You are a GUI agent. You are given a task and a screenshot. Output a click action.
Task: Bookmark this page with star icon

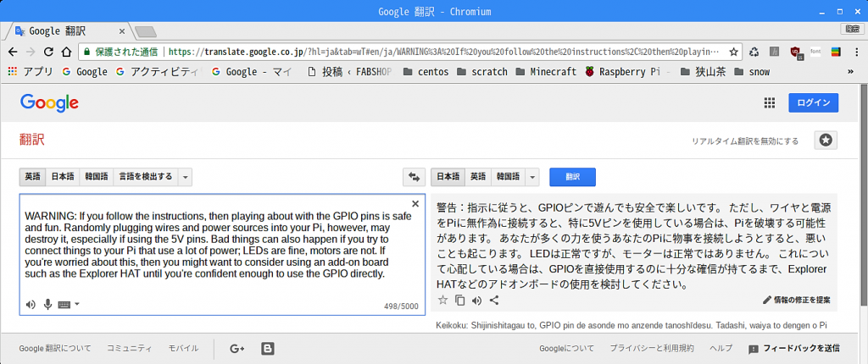click(x=733, y=52)
